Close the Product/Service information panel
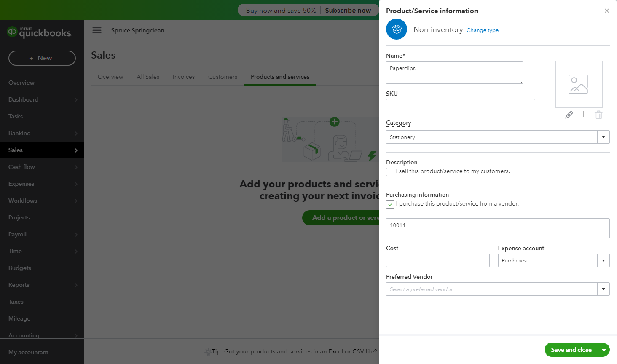The image size is (617, 364). point(607,11)
